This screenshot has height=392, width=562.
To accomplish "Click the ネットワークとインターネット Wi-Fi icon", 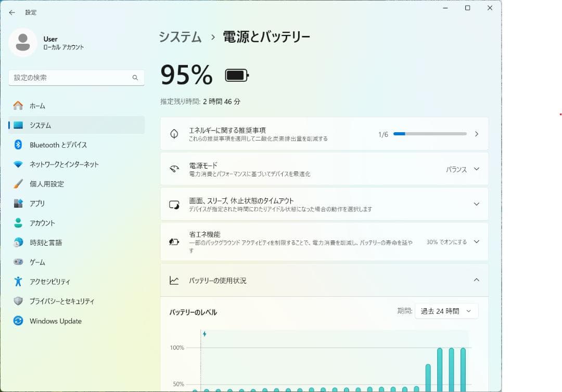I will pos(17,165).
